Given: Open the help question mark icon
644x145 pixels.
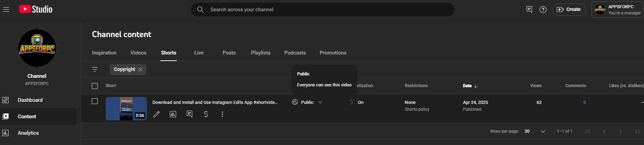Looking at the screenshot, I should pos(543,10).
